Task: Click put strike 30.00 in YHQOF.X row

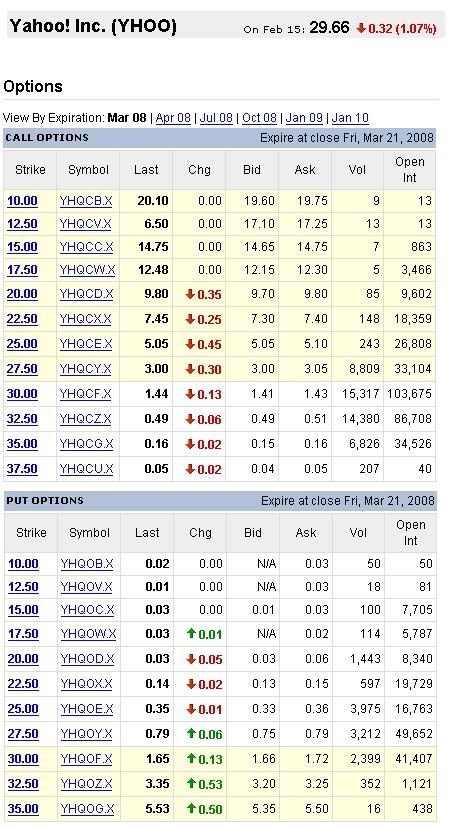Action: [x=23, y=759]
